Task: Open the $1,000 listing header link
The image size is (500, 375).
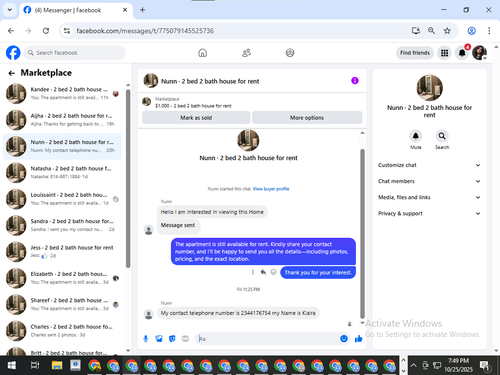Action: coord(193,106)
